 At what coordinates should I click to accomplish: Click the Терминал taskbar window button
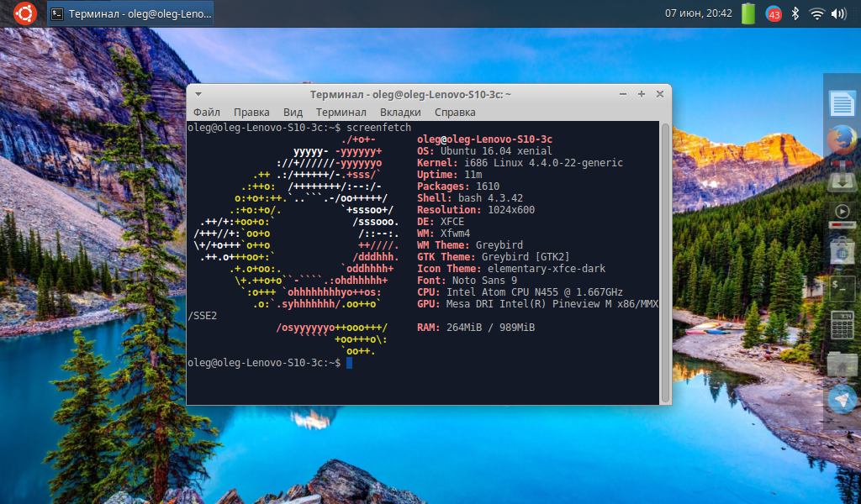[130, 13]
